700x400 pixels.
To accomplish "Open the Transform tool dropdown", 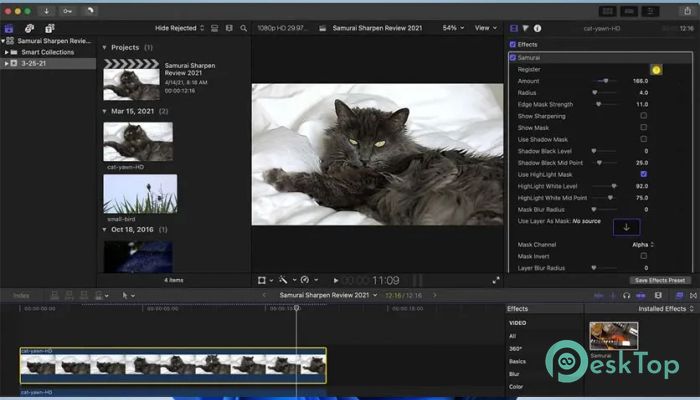I will [265, 280].
